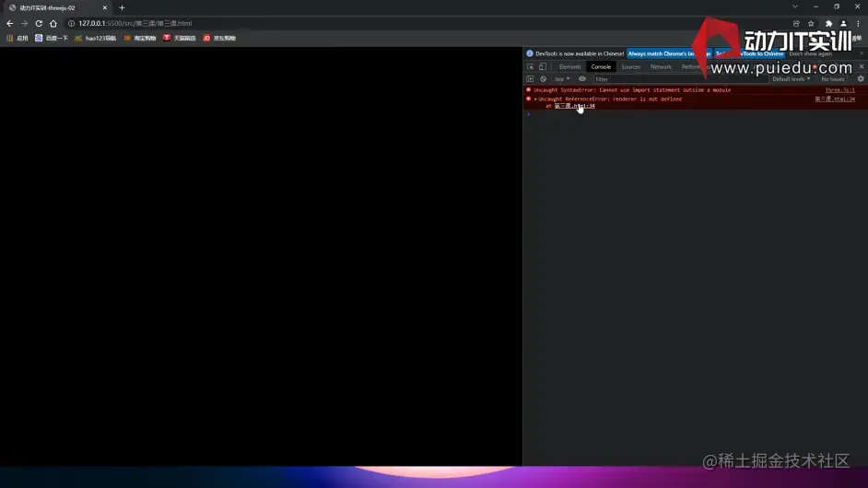Open the hao123 bookmark

95,38
